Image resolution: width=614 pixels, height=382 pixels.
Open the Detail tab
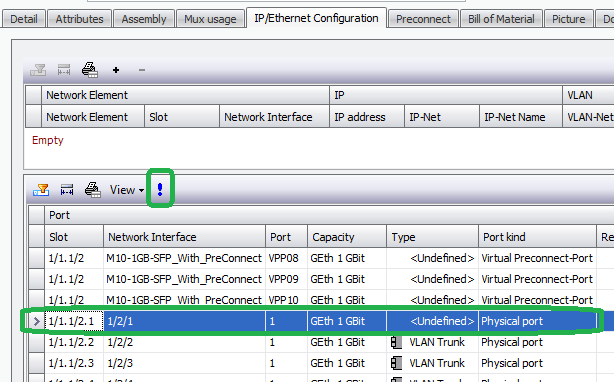(23, 19)
